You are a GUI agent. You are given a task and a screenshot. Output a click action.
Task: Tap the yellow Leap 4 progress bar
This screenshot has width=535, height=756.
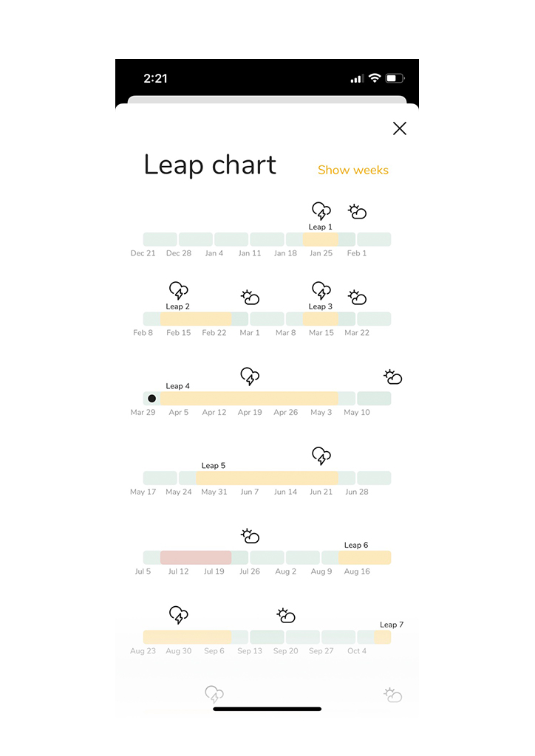coord(250,398)
